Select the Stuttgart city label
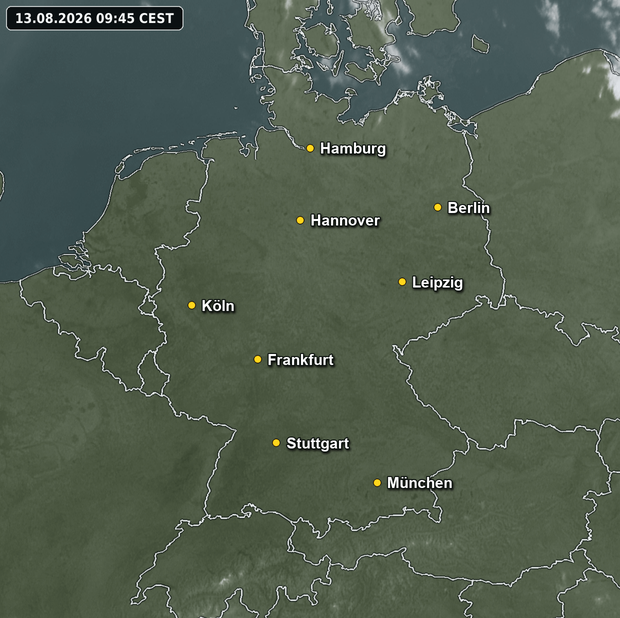 point(318,444)
